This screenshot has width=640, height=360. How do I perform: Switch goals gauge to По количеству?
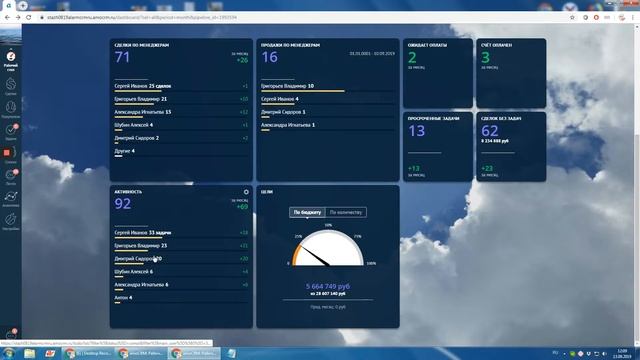[346, 212]
